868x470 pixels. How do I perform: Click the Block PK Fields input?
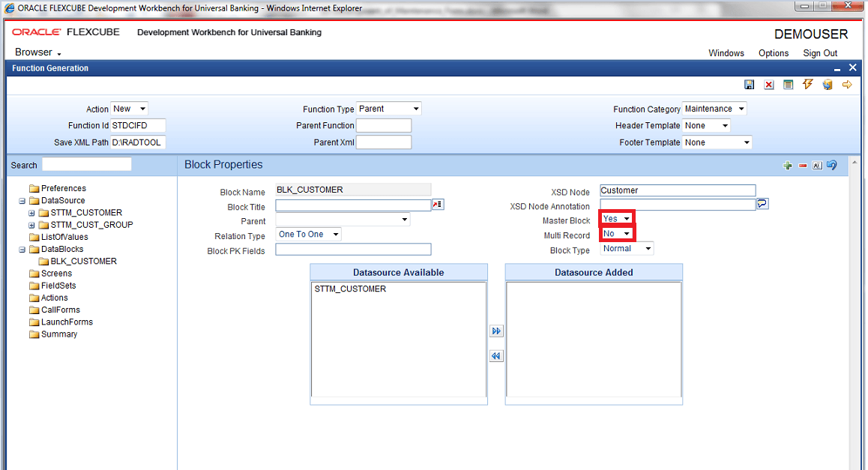[x=353, y=250]
